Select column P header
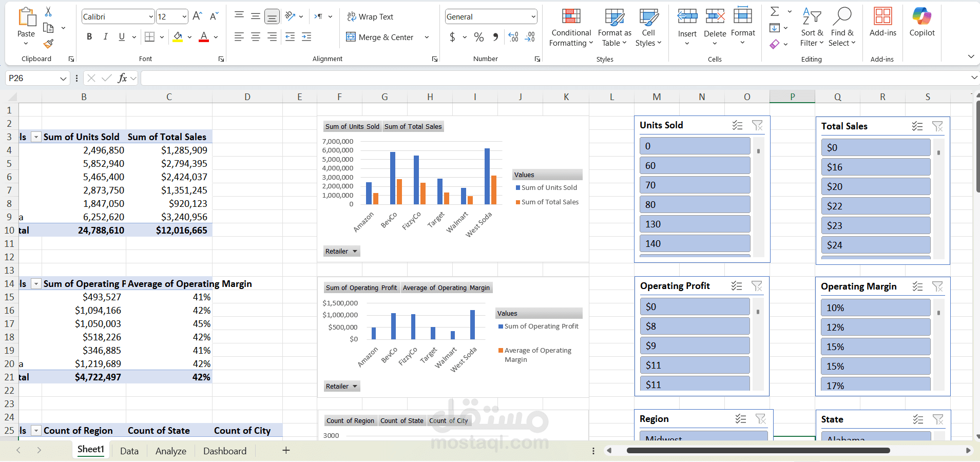Screen dimensions: 980x462 pyautogui.click(x=792, y=97)
